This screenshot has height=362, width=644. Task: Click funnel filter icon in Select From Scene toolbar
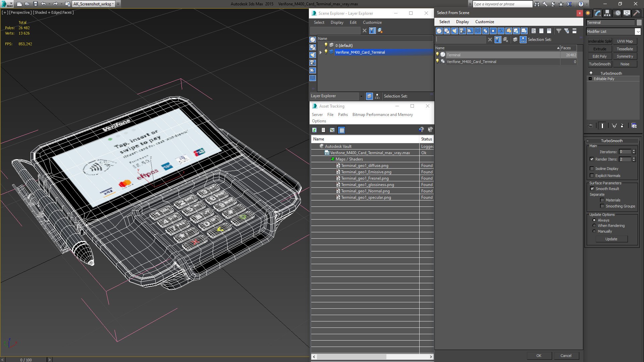point(559,31)
